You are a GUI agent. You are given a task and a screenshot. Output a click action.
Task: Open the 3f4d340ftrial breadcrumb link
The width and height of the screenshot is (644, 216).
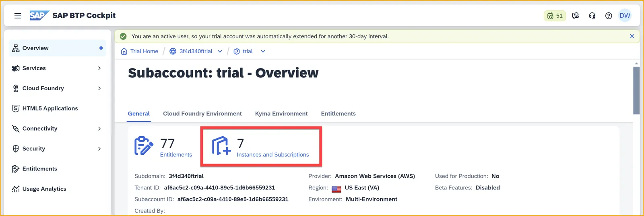[x=196, y=51]
